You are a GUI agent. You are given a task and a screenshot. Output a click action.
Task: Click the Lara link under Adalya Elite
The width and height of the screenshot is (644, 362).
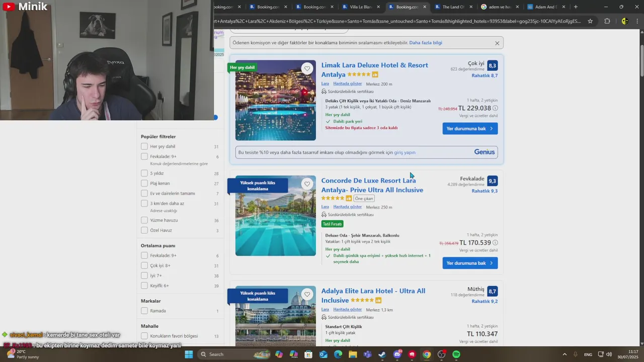point(325,310)
